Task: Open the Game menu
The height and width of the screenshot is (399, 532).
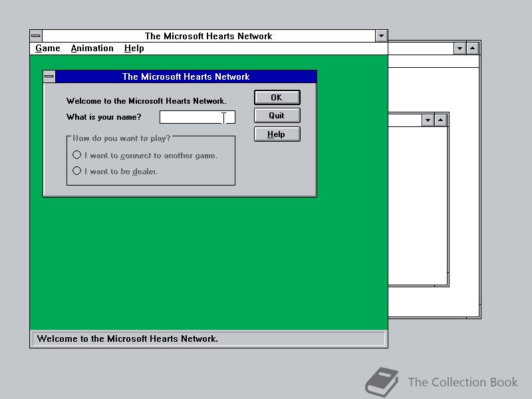Action: pos(47,48)
